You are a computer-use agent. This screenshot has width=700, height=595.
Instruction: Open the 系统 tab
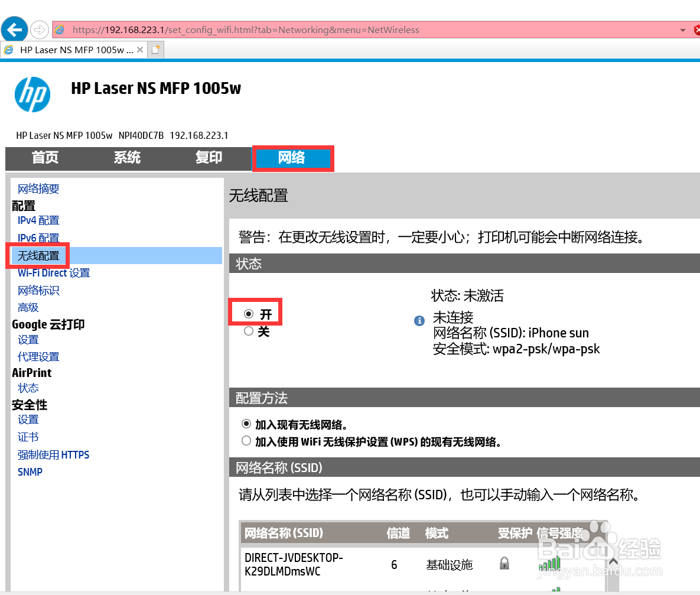[127, 158]
